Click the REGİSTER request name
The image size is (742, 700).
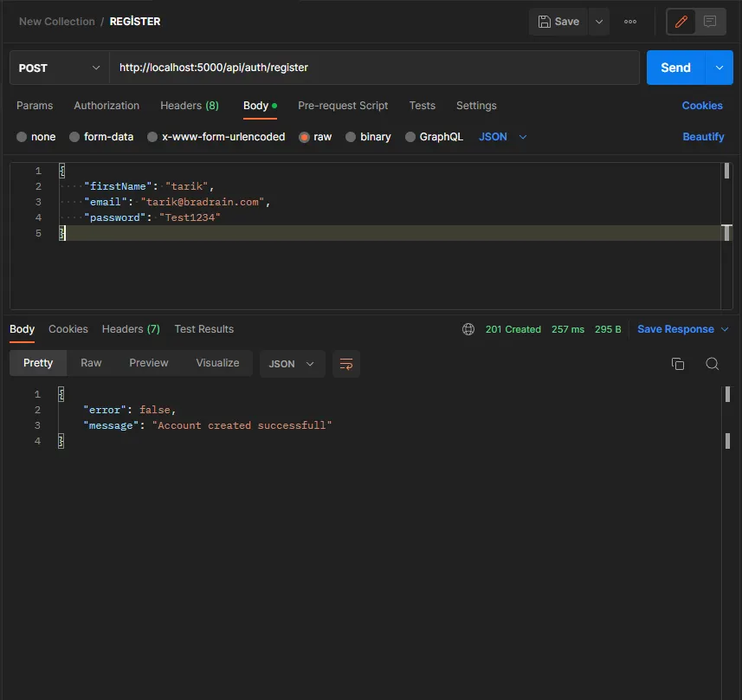pos(135,22)
